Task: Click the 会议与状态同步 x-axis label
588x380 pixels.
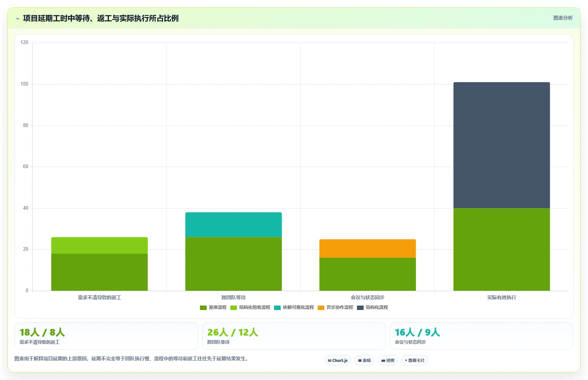Action: (x=367, y=297)
